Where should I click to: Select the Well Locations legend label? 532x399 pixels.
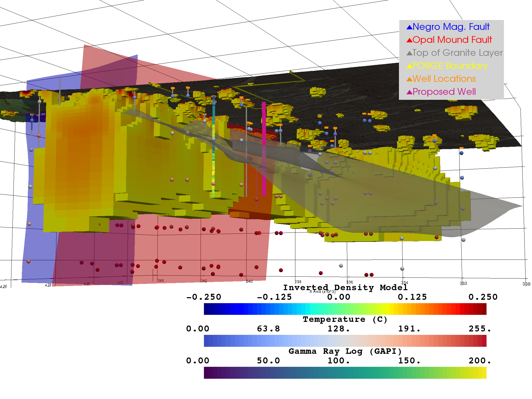click(444, 79)
